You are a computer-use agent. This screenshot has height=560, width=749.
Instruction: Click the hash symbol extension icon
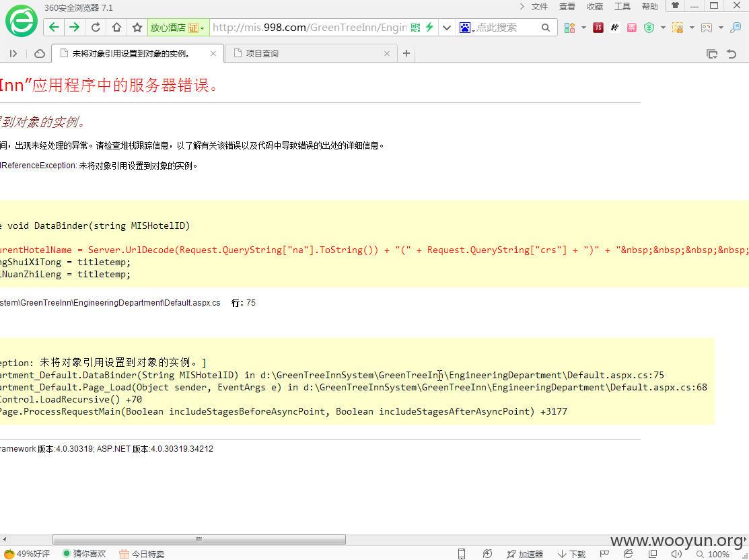pyautogui.click(x=615, y=28)
